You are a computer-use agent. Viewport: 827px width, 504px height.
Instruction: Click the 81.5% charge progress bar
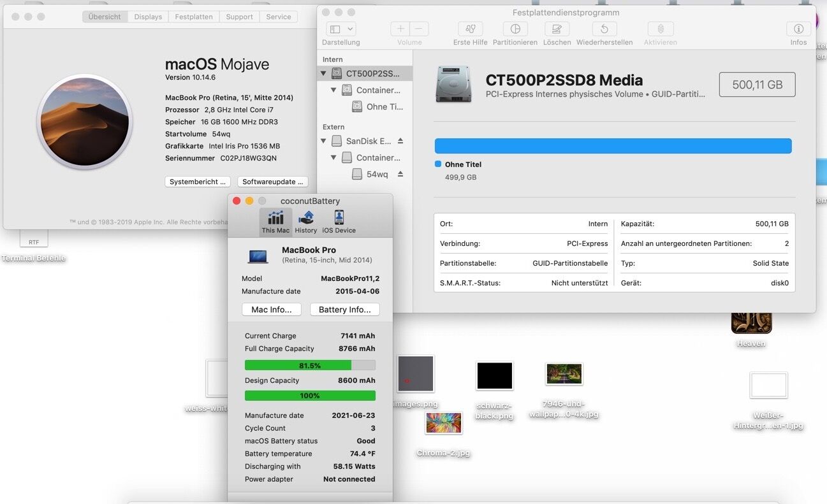[310, 366]
